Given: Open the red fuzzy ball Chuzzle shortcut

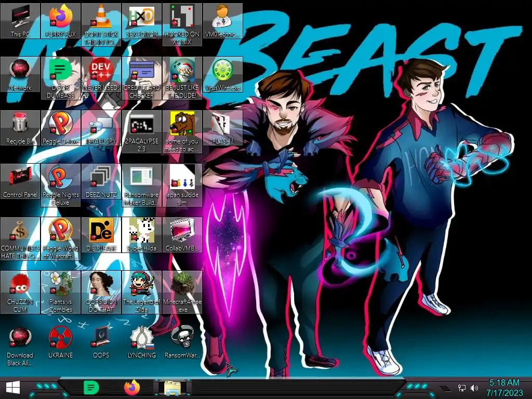Looking at the screenshot, I should coord(20,292).
